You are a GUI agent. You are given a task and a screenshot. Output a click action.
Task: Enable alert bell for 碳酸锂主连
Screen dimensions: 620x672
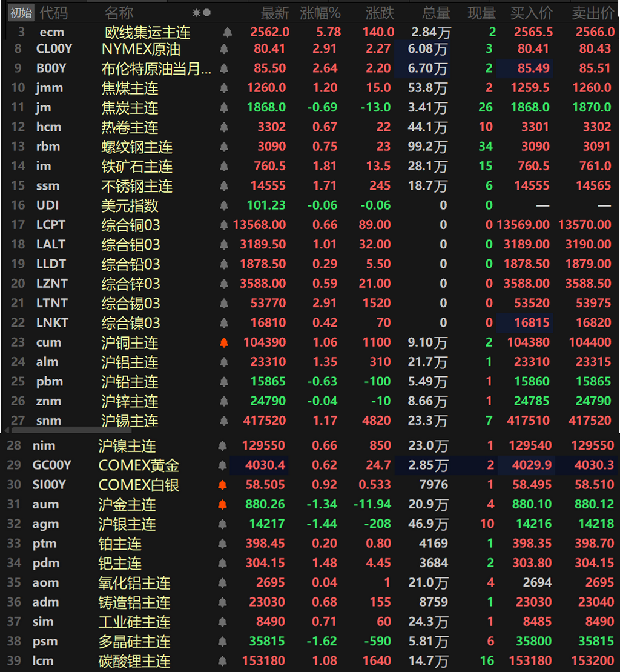click(x=222, y=661)
